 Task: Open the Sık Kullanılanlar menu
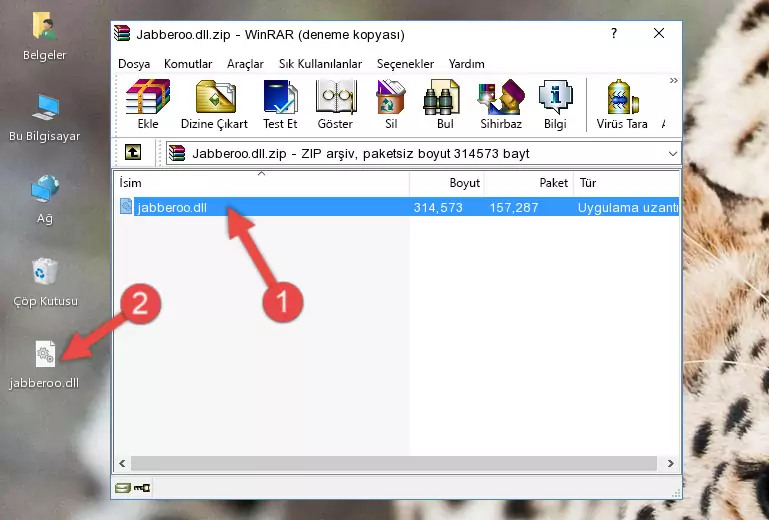[x=320, y=64]
